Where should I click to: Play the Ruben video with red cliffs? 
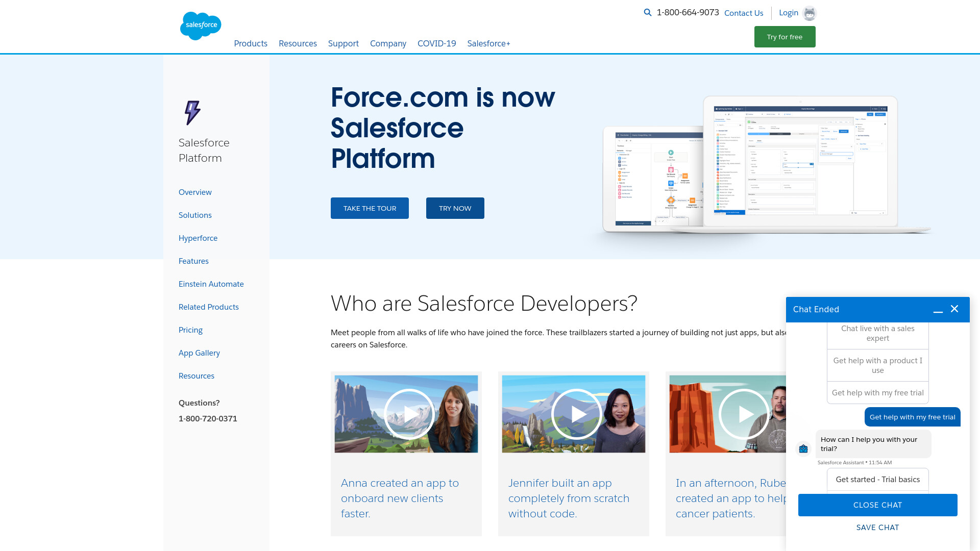(744, 414)
